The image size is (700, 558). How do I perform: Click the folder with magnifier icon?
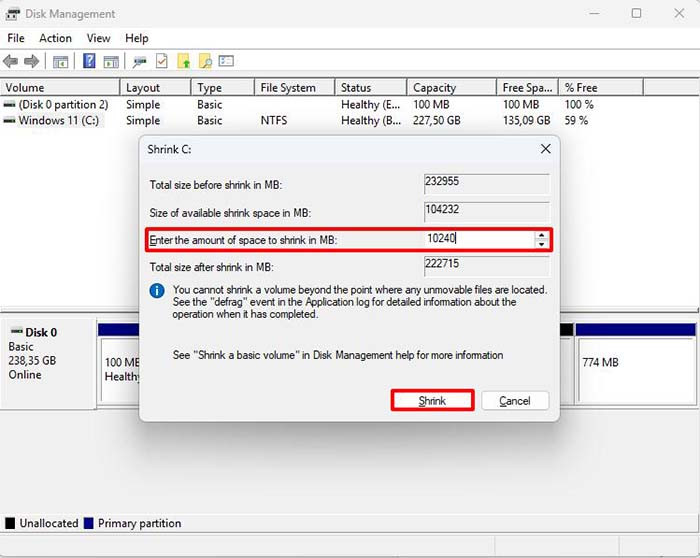[x=205, y=62]
